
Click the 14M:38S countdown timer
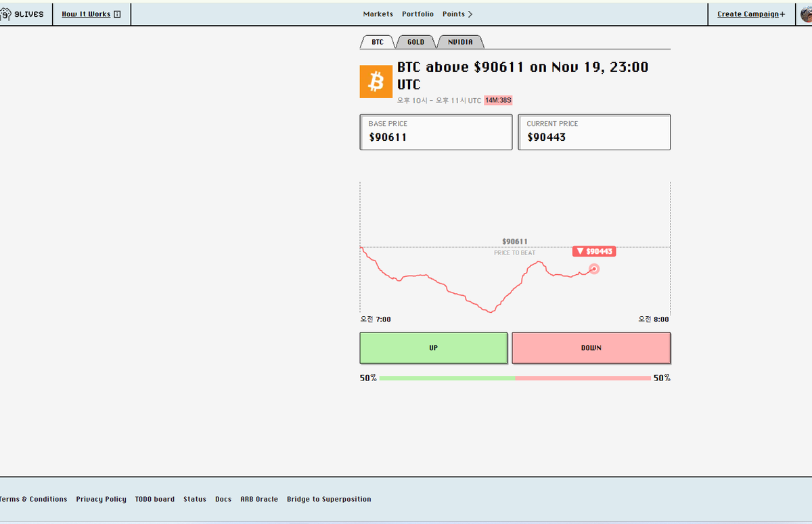(x=498, y=100)
